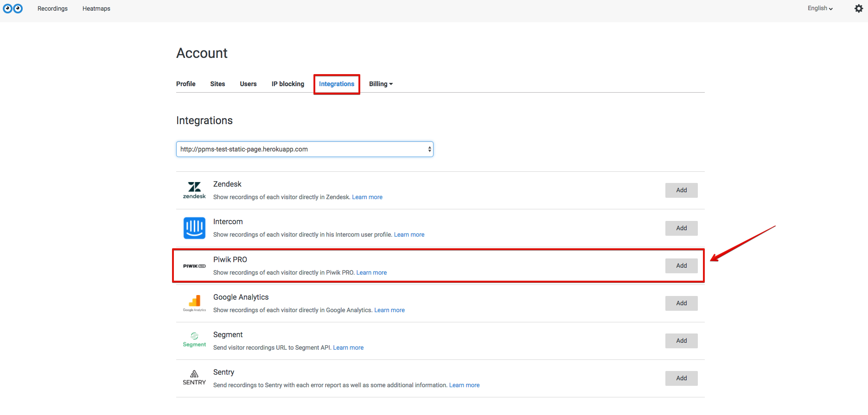Image resolution: width=868 pixels, height=415 pixels.
Task: Open Learn more link for Piwik PRO
Action: coord(371,273)
